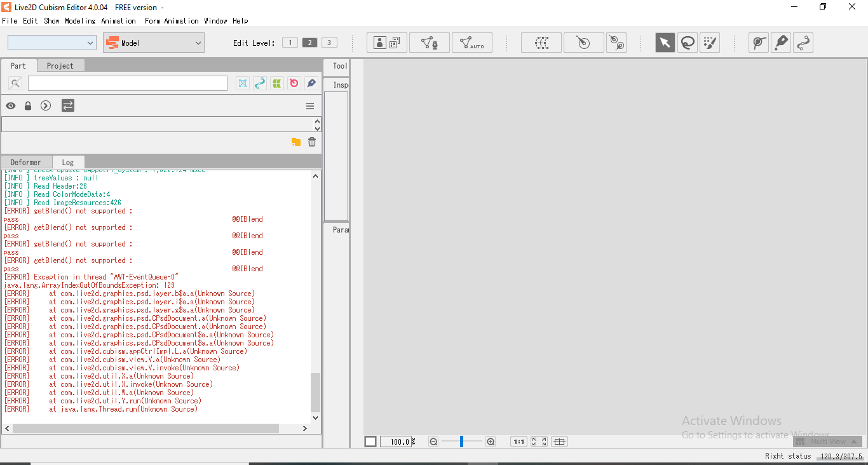Pick the pen-shaped deform brush tool
The image size is (868, 465).
click(x=781, y=43)
